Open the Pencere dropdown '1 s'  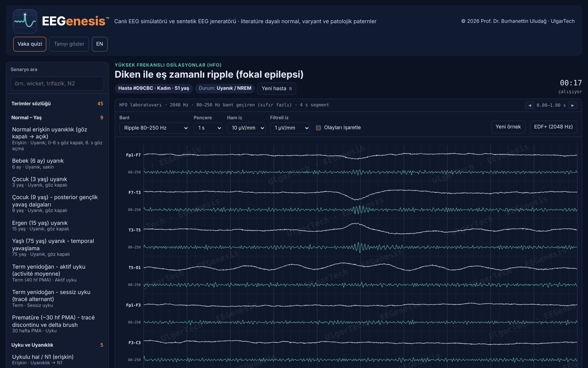tap(208, 128)
